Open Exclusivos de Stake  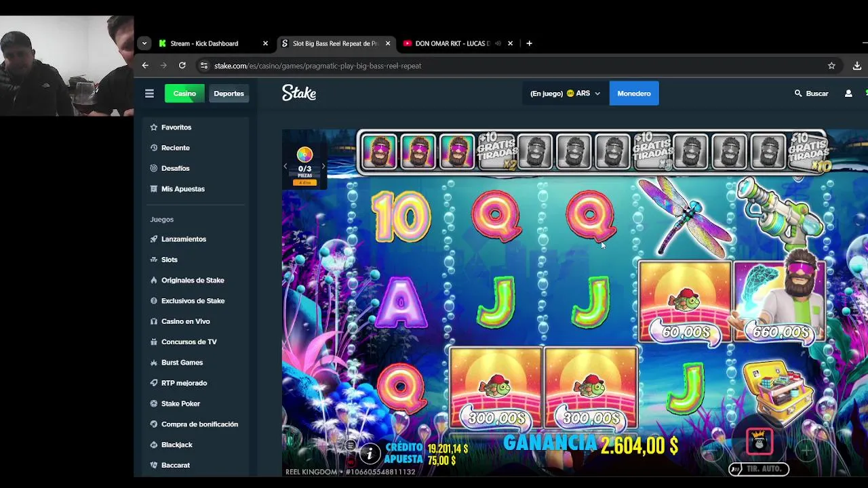pos(194,301)
